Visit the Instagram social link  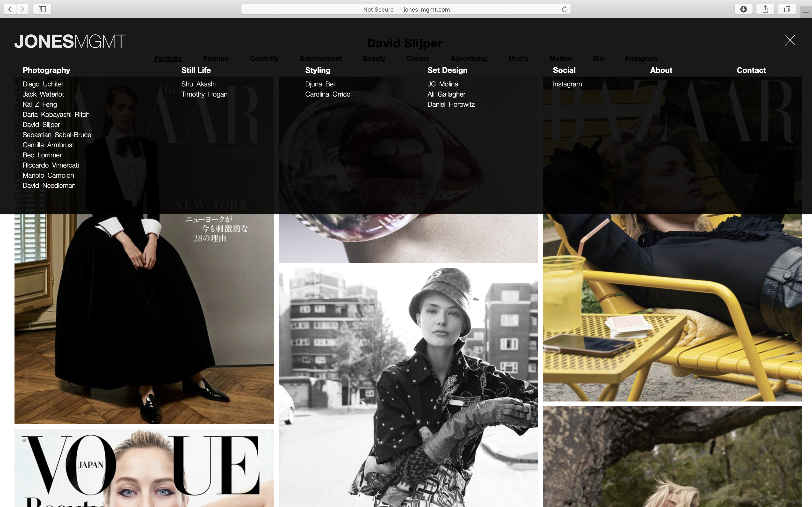point(567,84)
